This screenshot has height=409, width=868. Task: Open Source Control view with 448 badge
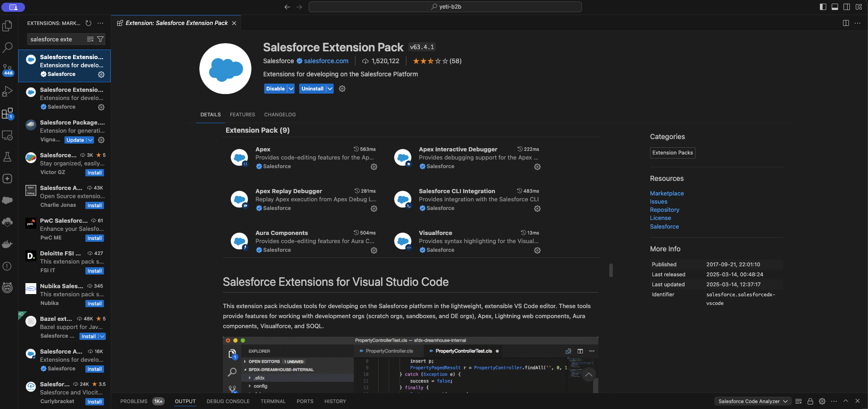tap(7, 70)
